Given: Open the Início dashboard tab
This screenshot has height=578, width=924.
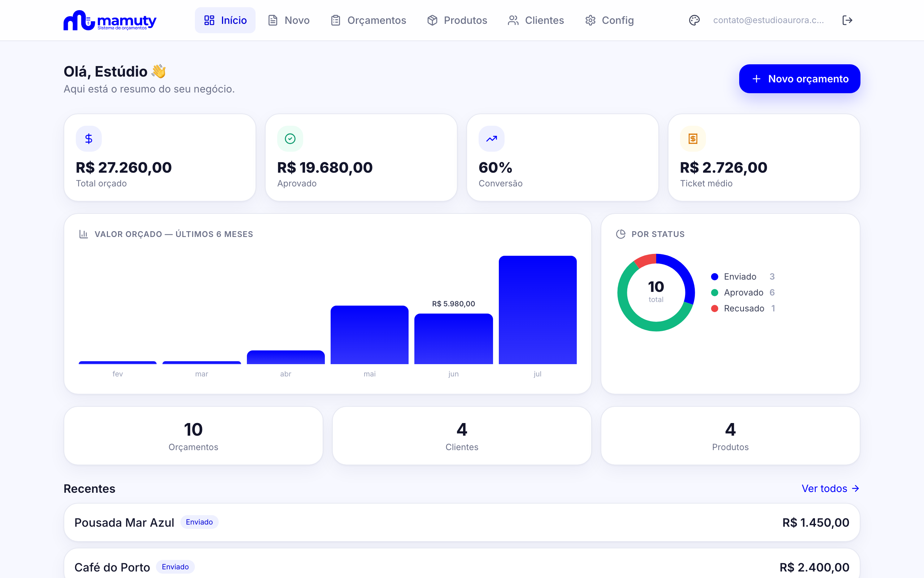Looking at the screenshot, I should (x=225, y=20).
